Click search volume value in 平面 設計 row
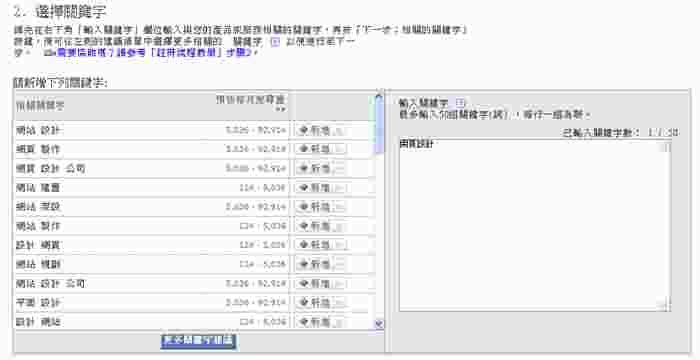The image size is (700, 360). coord(256,303)
